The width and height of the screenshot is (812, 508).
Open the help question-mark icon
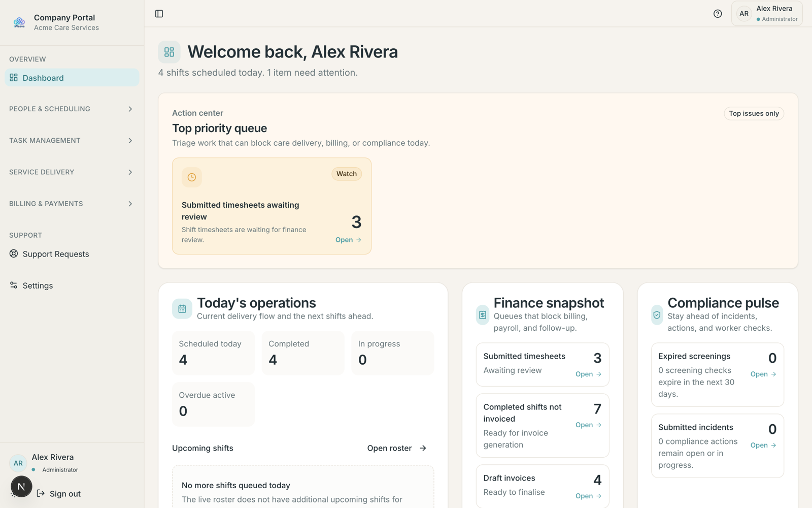718,14
